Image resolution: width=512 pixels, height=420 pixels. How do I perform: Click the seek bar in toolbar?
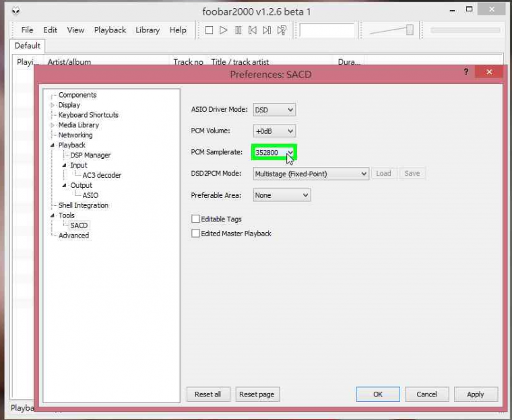[466, 30]
